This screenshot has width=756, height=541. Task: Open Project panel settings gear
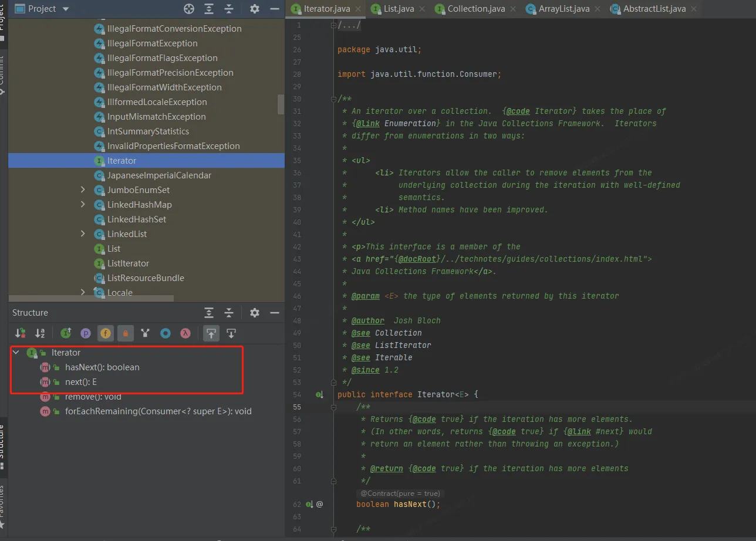point(254,9)
